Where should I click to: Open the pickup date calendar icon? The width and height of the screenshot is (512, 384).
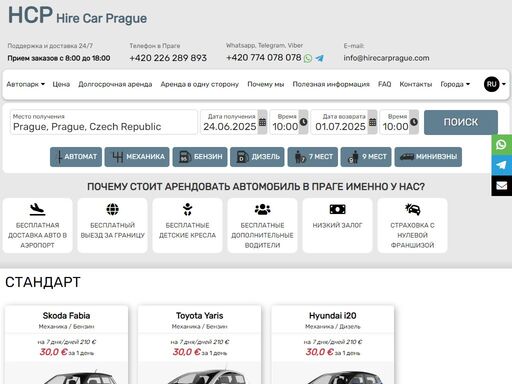(x=262, y=122)
